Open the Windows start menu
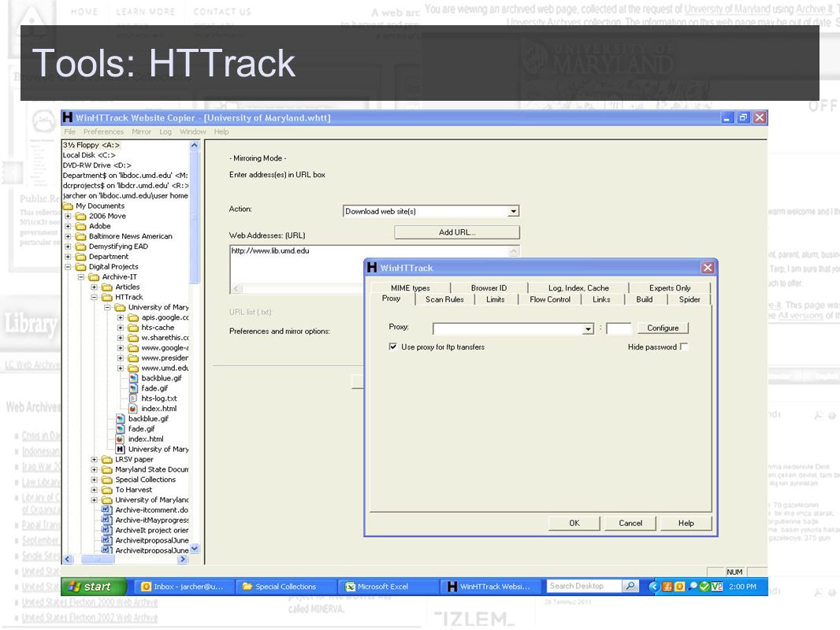The image size is (840, 630). (x=95, y=587)
